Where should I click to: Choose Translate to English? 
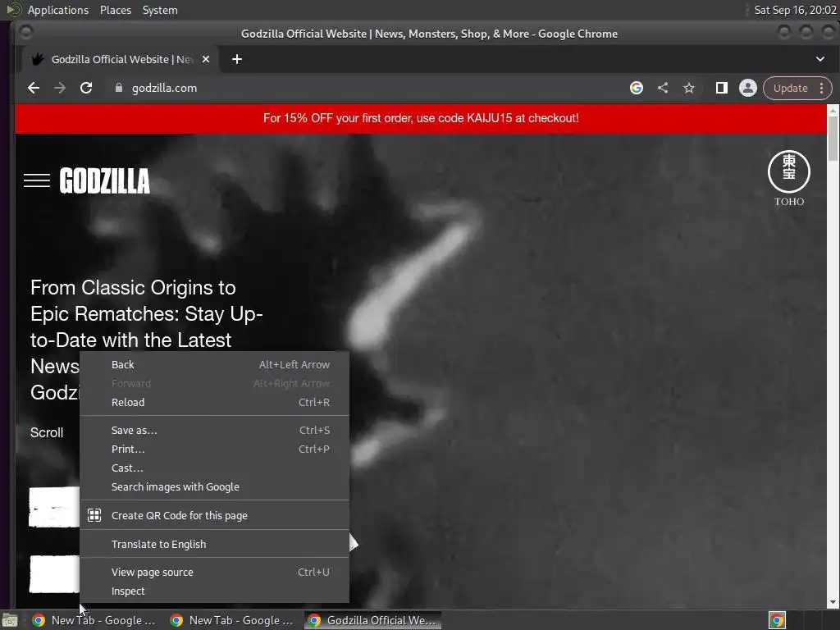pyautogui.click(x=214, y=545)
